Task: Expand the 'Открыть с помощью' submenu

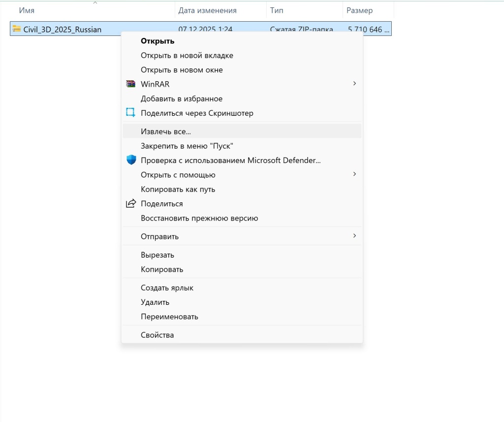Action: 355,174
